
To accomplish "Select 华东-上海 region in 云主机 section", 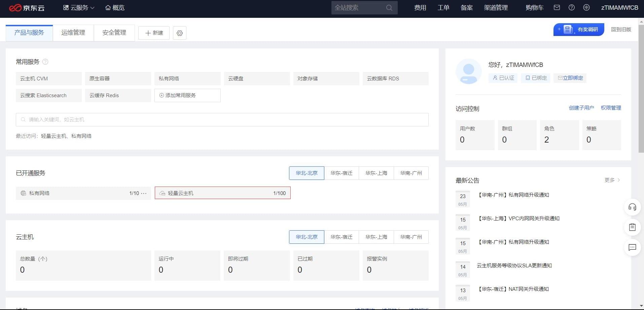I will pyautogui.click(x=376, y=237).
